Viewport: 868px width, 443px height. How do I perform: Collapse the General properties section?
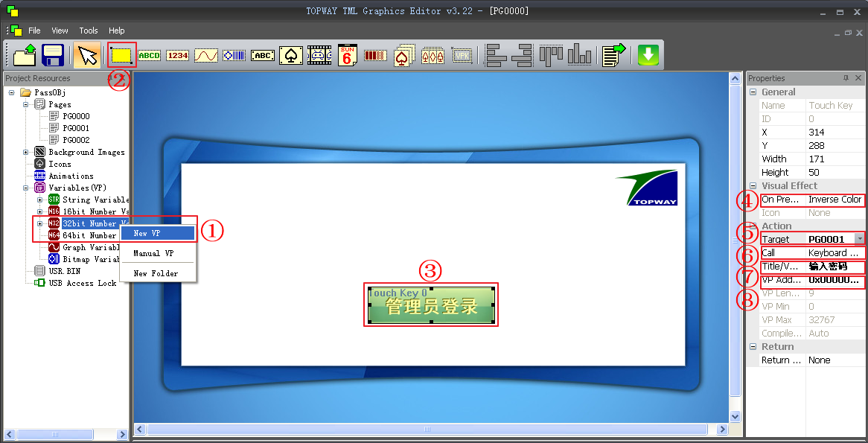point(753,92)
